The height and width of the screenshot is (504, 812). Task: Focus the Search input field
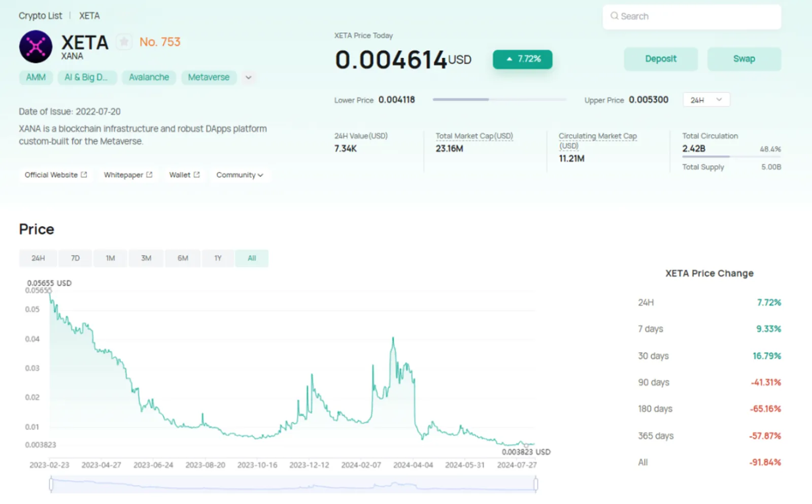[x=692, y=16]
